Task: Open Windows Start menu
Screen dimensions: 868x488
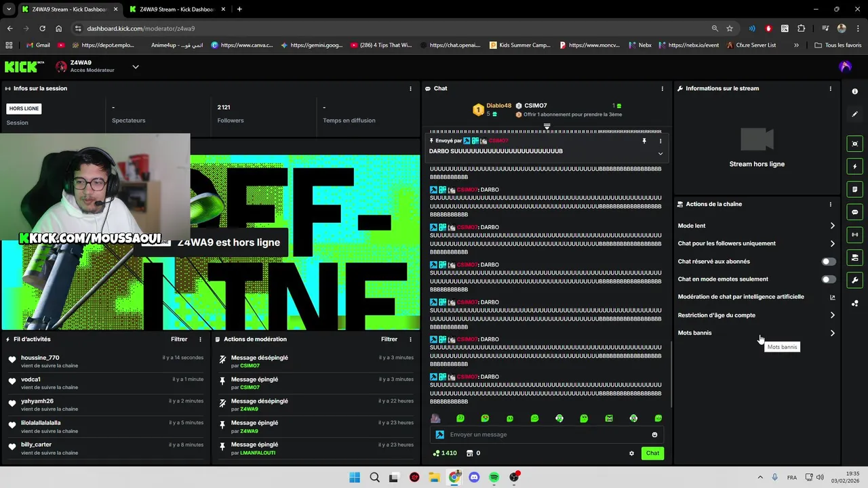Action: pos(355,477)
